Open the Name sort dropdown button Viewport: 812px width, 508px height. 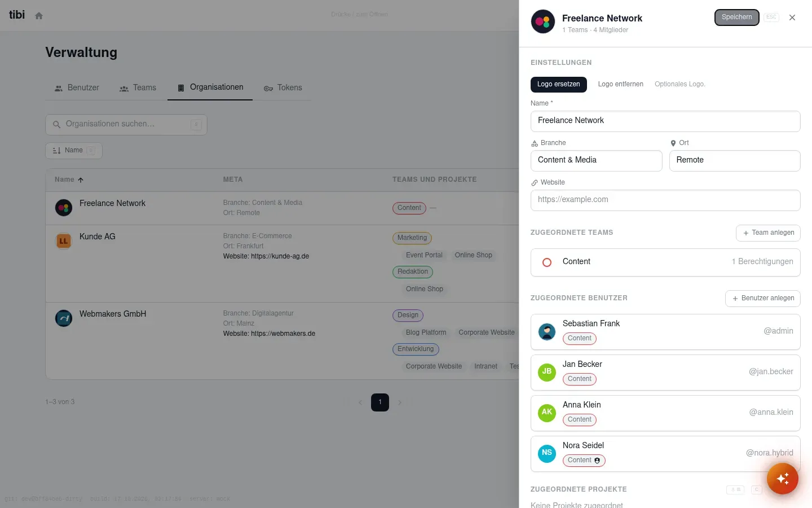click(x=74, y=151)
